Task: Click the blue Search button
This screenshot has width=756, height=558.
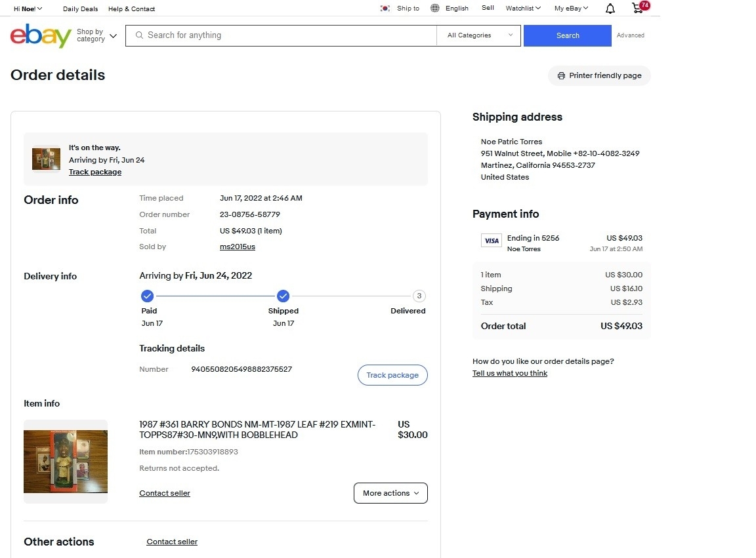Action: point(568,35)
